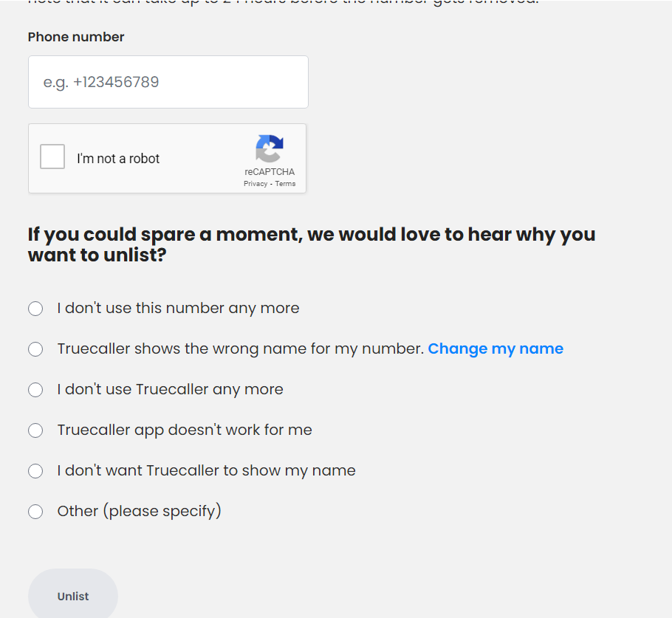Select I don't use this number any more
Viewport: 672px width, 618px height.
coord(35,309)
